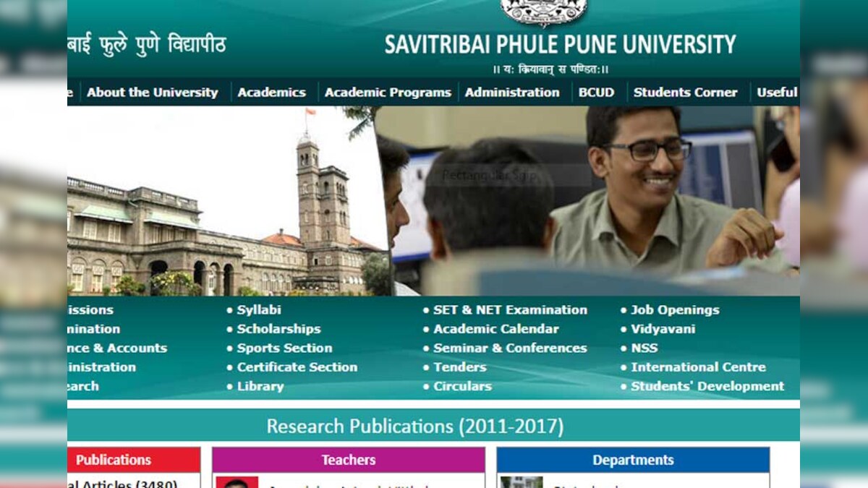
Task: Check the Tenders page
Action: point(461,367)
